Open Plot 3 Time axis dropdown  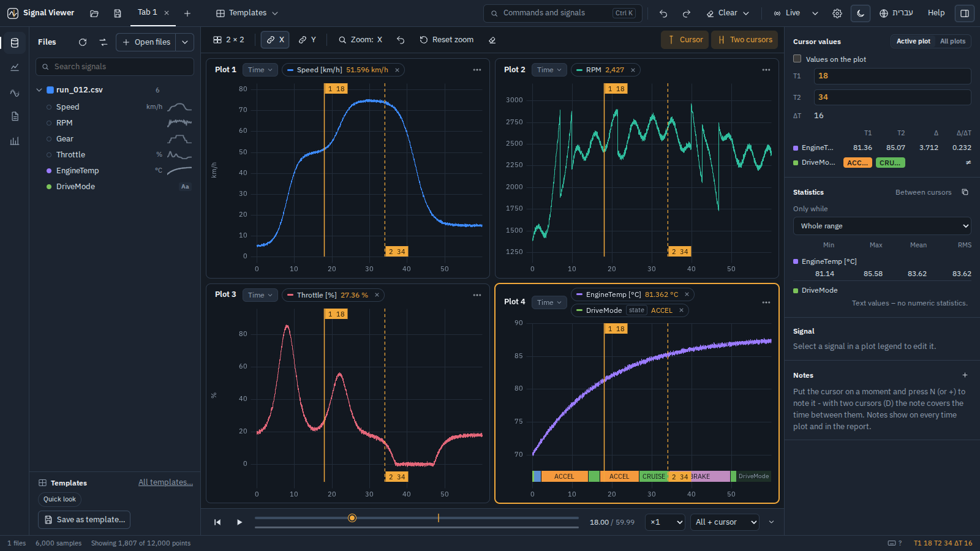[260, 295]
